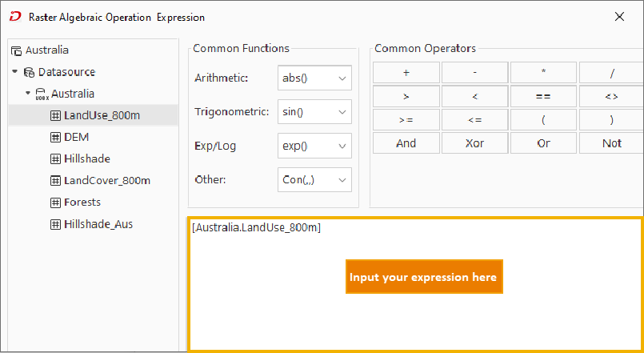Open the Arithmetic abs() dropdown

point(314,78)
